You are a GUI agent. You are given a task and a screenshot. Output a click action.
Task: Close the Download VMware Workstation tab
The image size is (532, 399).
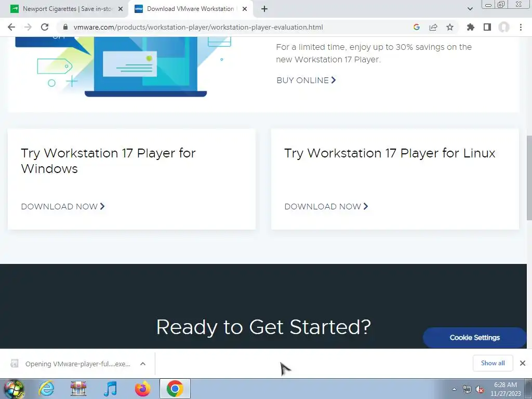click(x=245, y=9)
